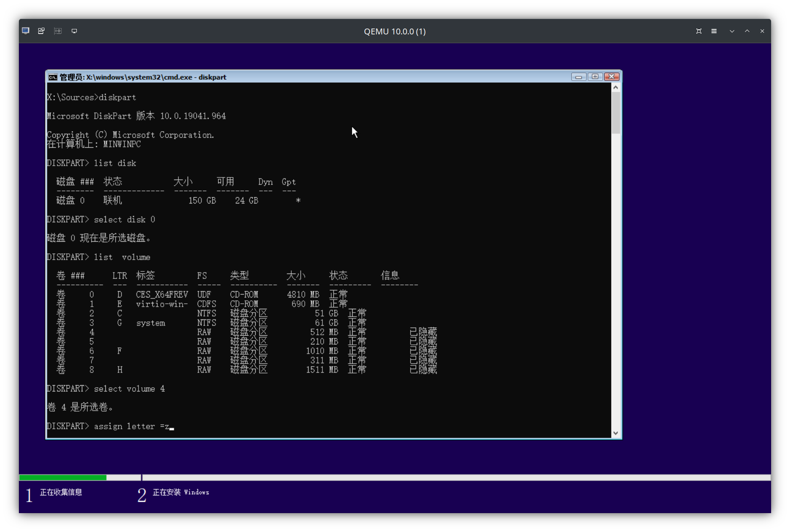Click the graphics adapter icon in QEMU toolbar
790x532 pixels.
58,31
